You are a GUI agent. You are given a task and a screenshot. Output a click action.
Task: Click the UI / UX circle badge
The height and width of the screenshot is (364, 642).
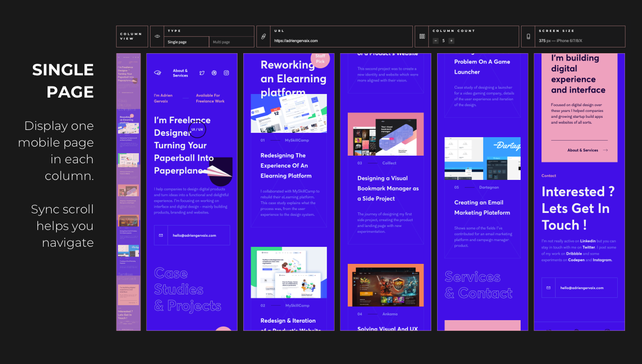(197, 129)
